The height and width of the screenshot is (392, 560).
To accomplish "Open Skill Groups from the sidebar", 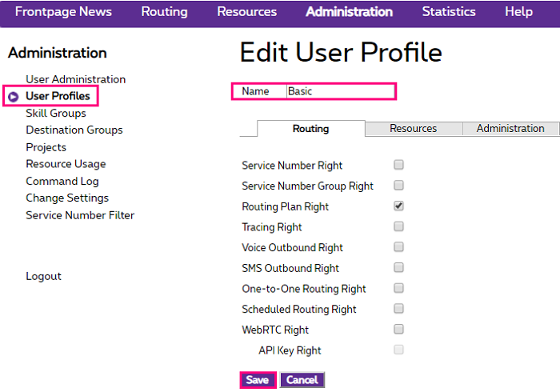I will 56,114.
